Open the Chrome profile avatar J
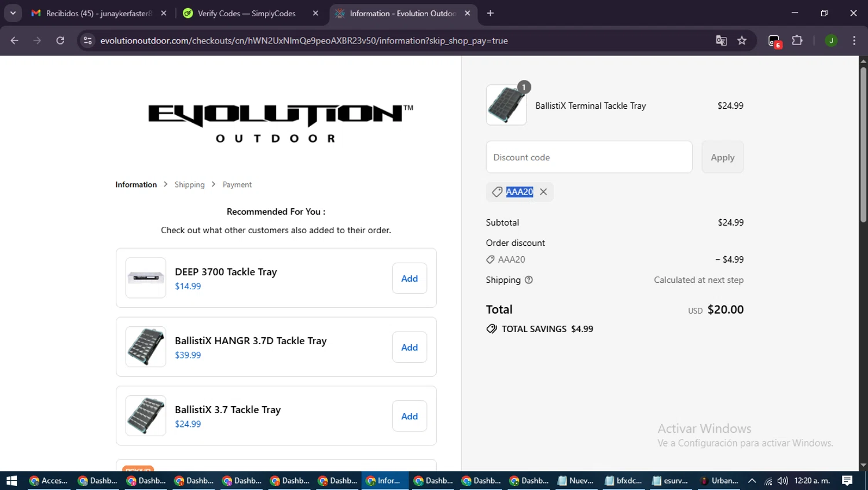This screenshot has width=868, height=490. [831, 40]
